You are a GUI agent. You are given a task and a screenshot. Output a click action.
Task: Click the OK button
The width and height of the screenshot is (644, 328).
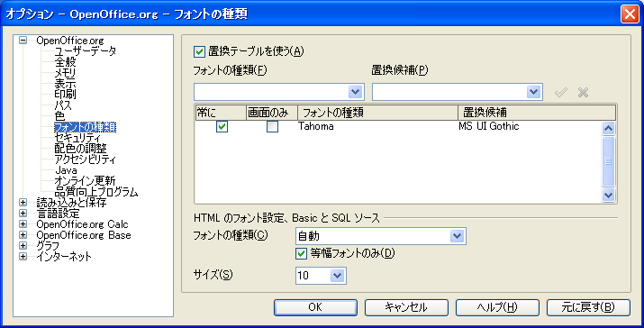click(x=315, y=307)
